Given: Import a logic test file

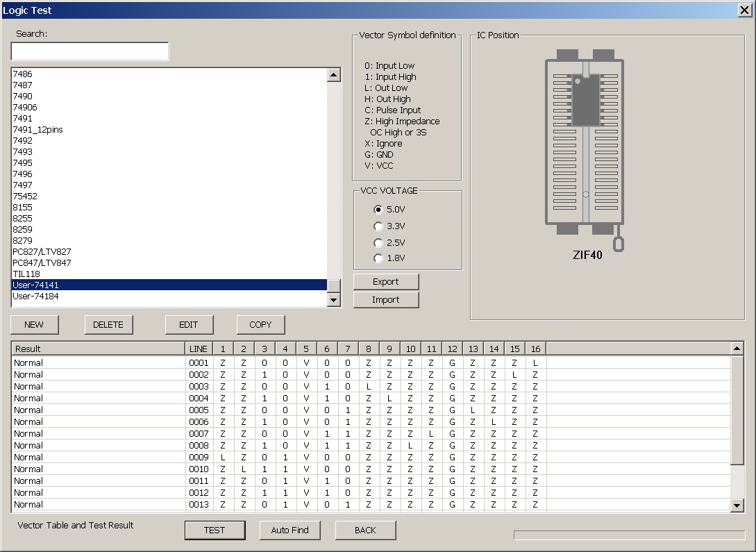Looking at the screenshot, I should (x=386, y=300).
